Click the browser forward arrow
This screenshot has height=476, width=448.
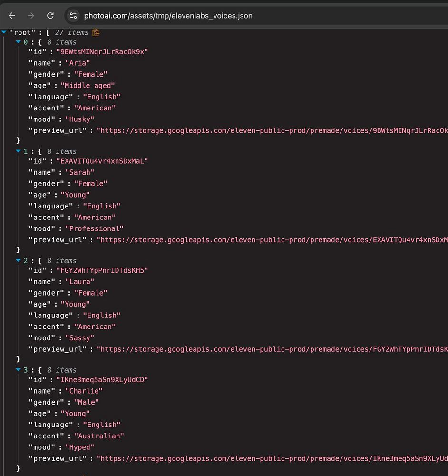31,16
